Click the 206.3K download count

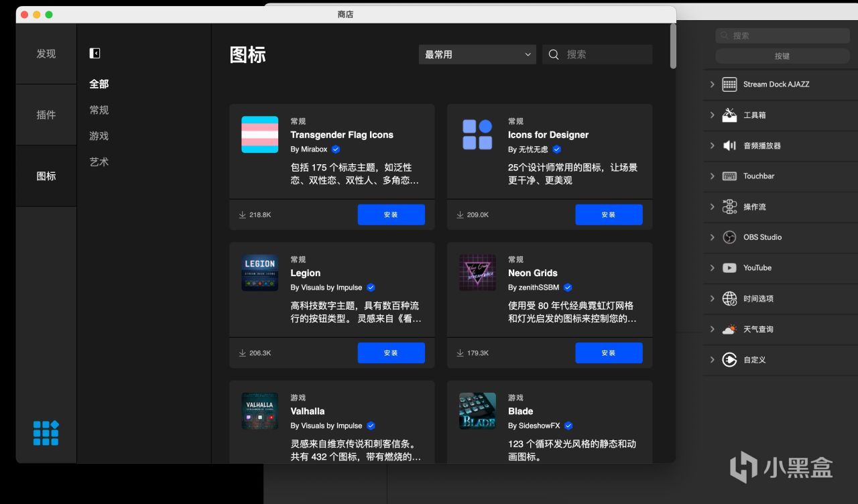pyautogui.click(x=260, y=353)
